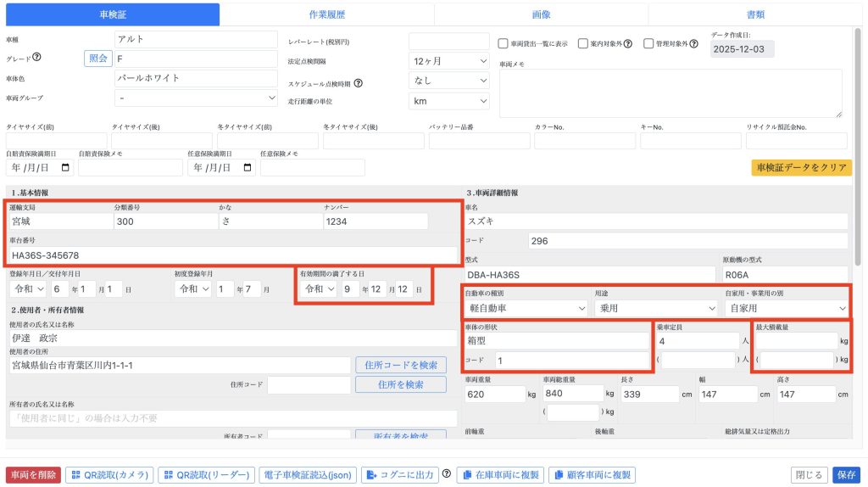Click 住所コードを検索 button

tap(401, 365)
